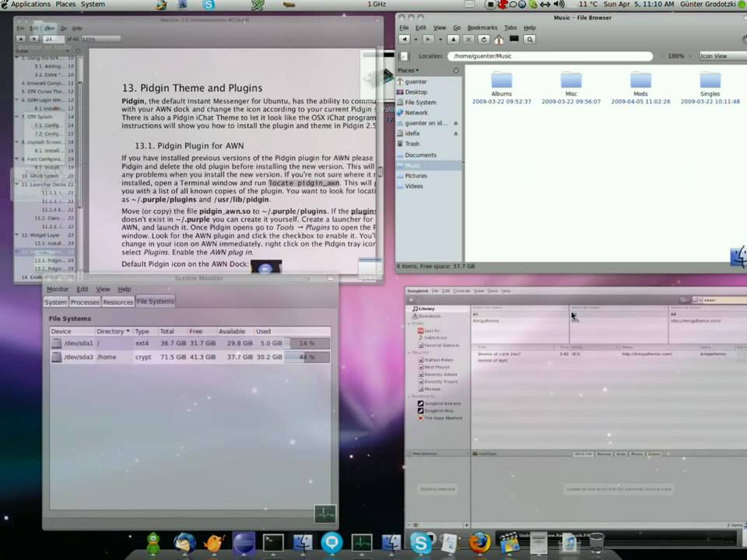Click the Songbird search field
This screenshot has width=747, height=560.
pyautogui.click(x=724, y=300)
